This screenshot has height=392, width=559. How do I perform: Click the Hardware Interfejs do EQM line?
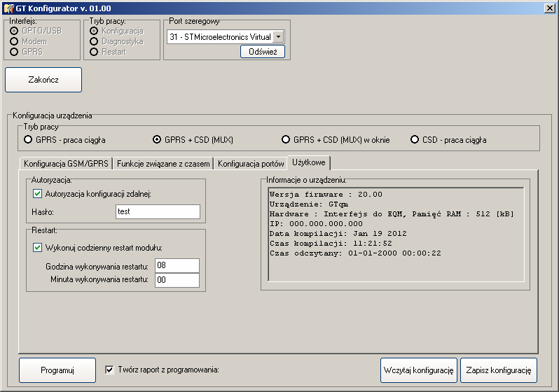(x=392, y=214)
